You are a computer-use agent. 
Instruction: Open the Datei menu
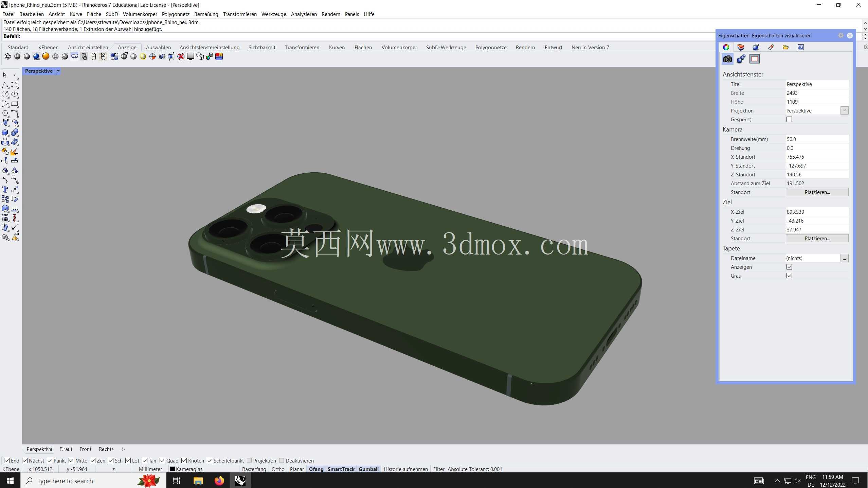[8, 14]
